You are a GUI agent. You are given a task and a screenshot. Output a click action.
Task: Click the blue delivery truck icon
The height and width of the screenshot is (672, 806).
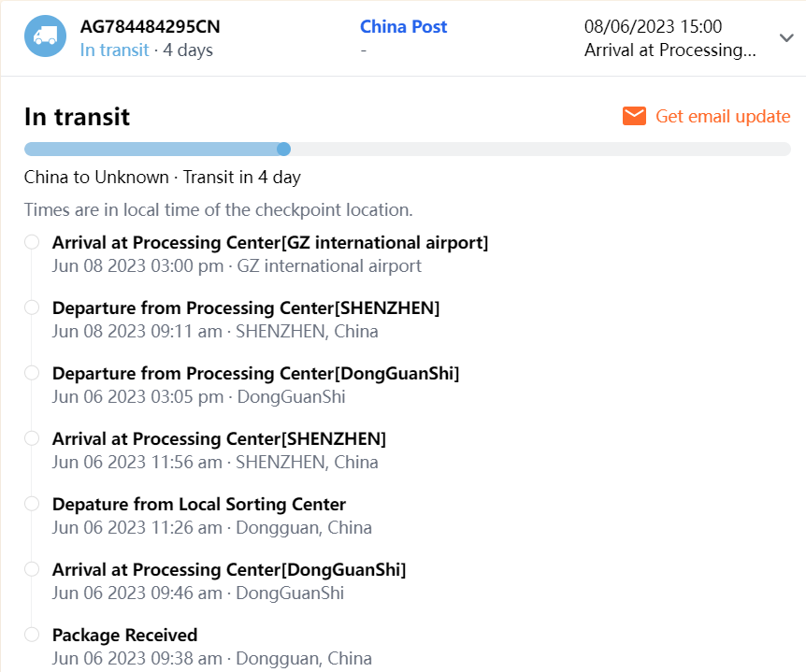45,36
